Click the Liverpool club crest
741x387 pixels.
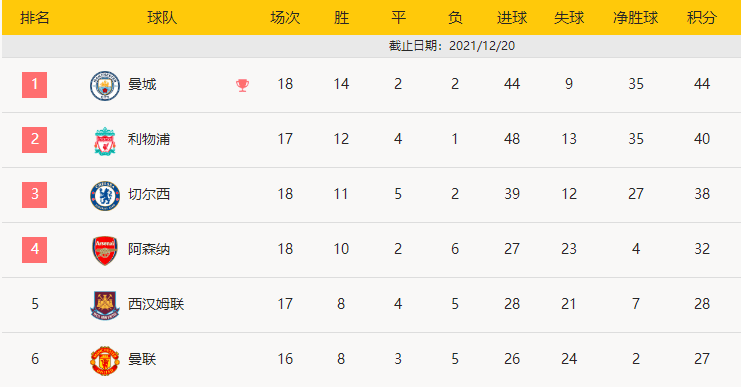click(x=105, y=141)
